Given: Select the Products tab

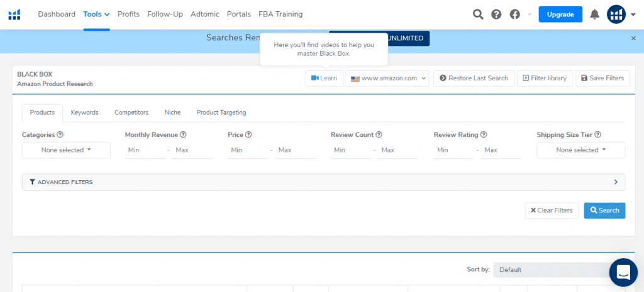Looking at the screenshot, I should click(42, 113).
